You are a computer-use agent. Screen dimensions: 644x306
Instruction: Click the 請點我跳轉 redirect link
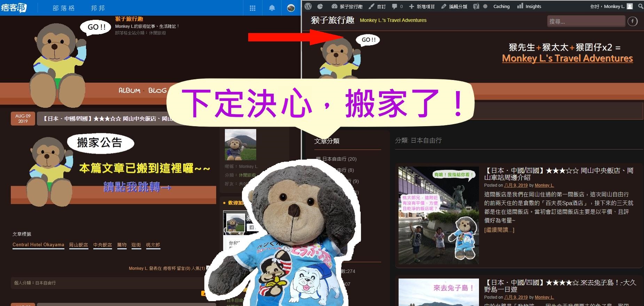click(x=138, y=187)
